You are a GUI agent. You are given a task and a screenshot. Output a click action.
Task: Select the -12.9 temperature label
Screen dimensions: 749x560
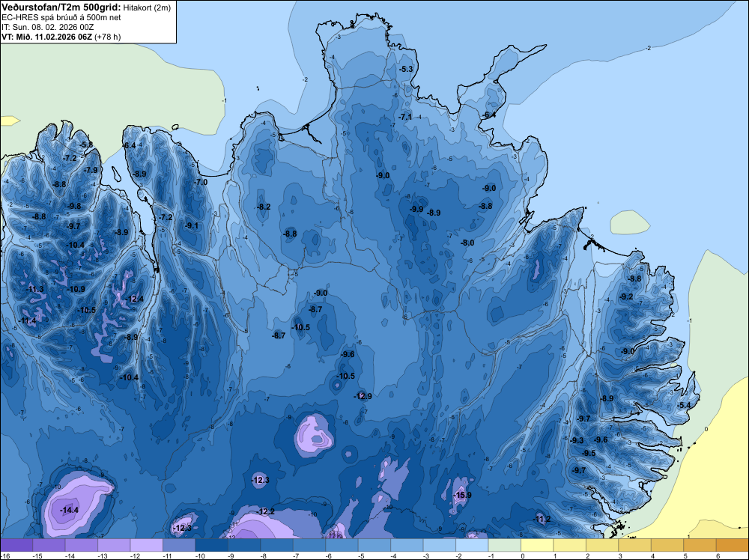(x=363, y=396)
